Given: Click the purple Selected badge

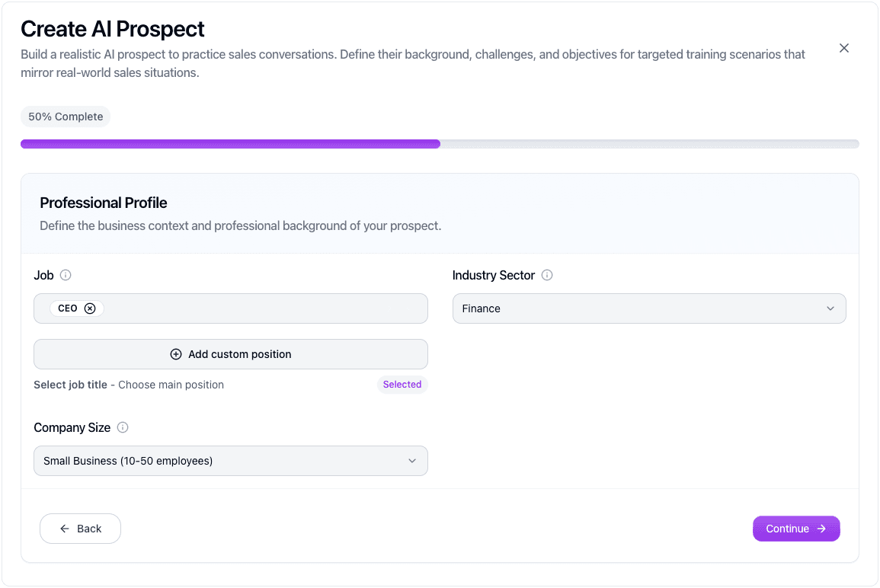Looking at the screenshot, I should pos(402,384).
